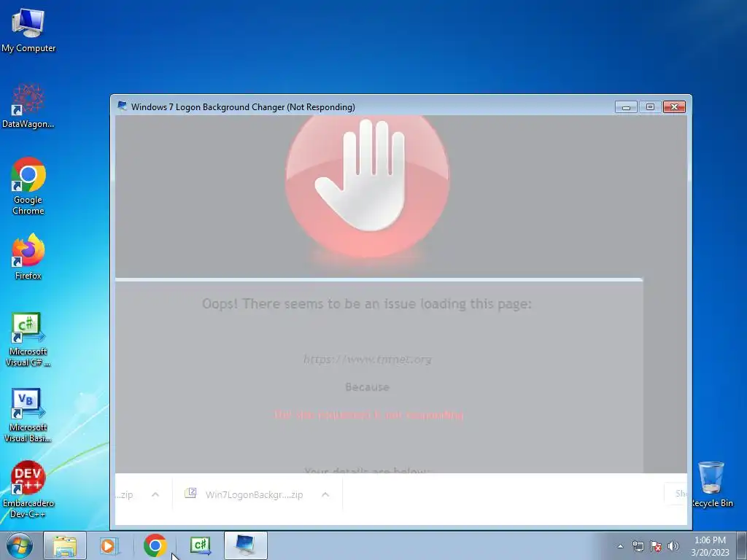Select the Recycle Bin icon
The image size is (747, 560).
711,484
